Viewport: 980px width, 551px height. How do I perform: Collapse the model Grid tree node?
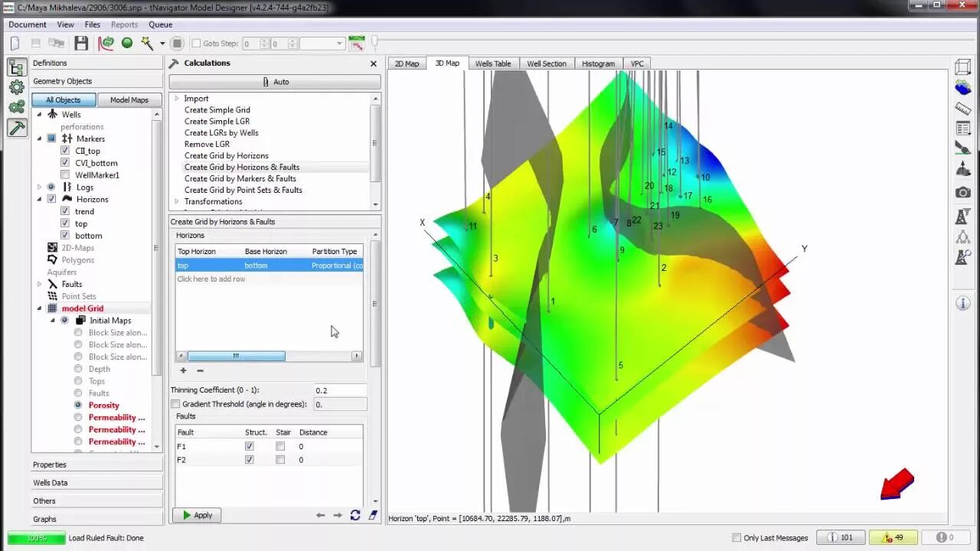[x=40, y=308]
